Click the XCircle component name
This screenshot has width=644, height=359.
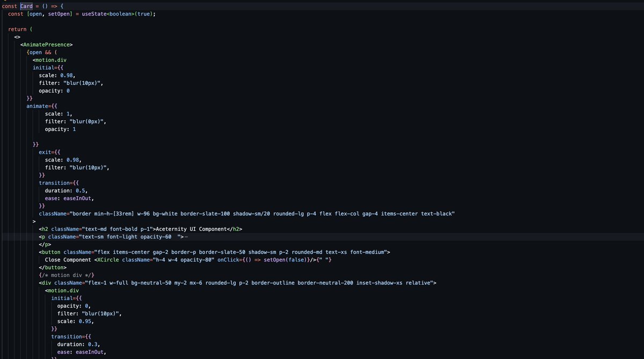point(108,260)
